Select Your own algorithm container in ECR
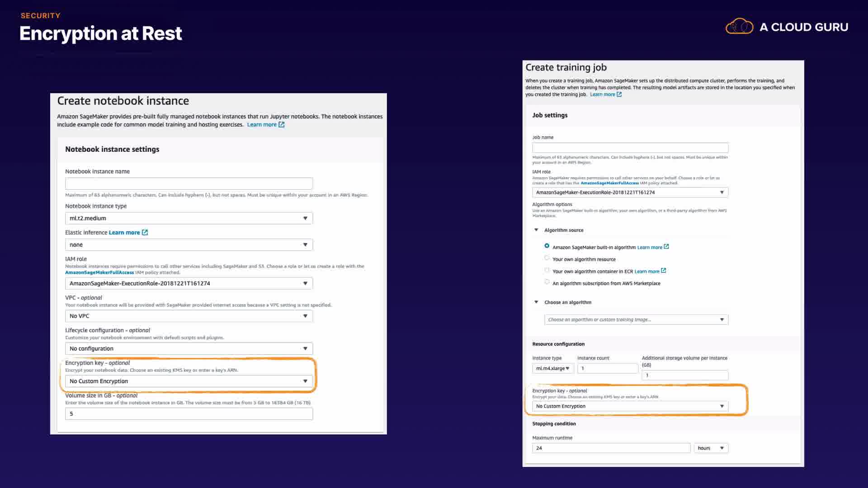868x488 pixels. 547,270
